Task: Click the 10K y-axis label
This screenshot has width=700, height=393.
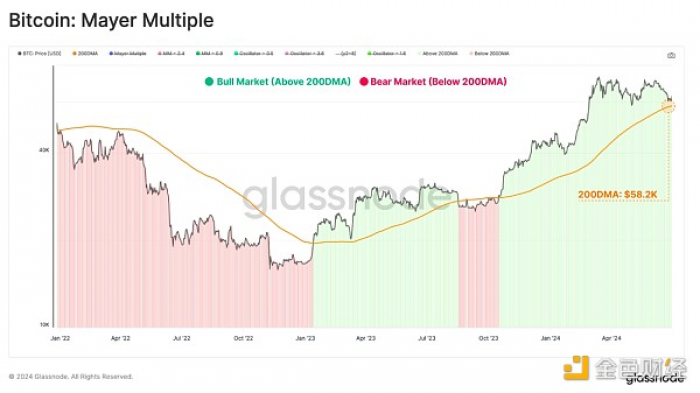Action: tap(44, 325)
